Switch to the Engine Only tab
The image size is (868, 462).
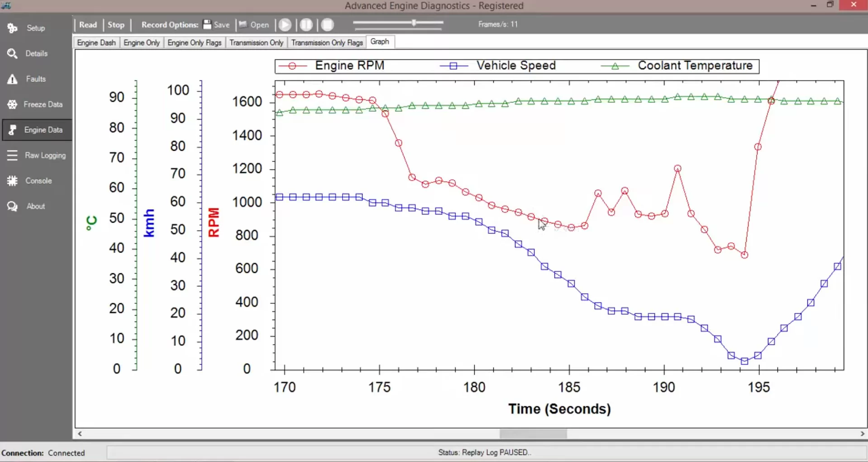[142, 43]
